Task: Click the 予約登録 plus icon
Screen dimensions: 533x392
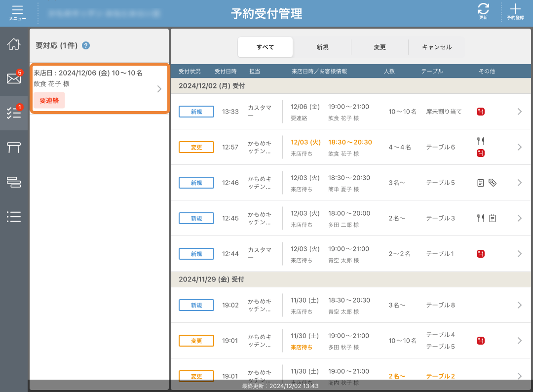Action: (x=515, y=11)
